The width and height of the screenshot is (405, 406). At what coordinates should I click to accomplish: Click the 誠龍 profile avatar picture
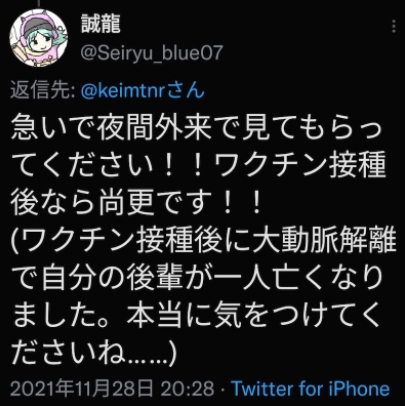(x=38, y=36)
